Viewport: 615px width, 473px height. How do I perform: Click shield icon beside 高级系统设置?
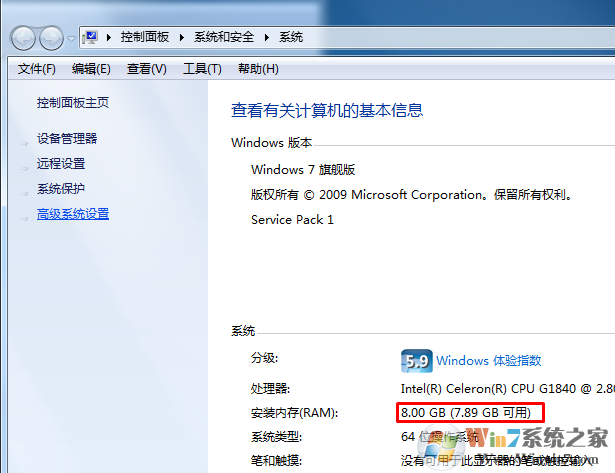click(25, 219)
